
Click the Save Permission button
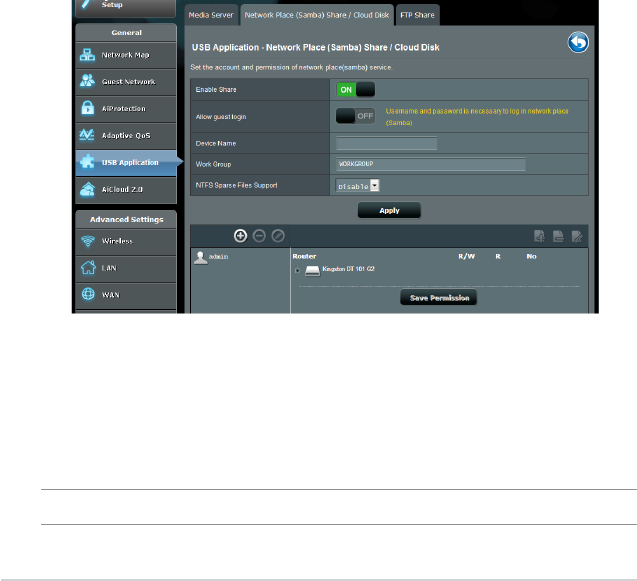(x=439, y=298)
